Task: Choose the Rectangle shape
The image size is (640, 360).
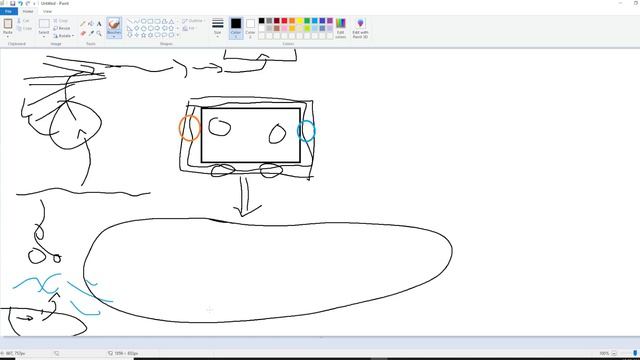Action: (151, 21)
